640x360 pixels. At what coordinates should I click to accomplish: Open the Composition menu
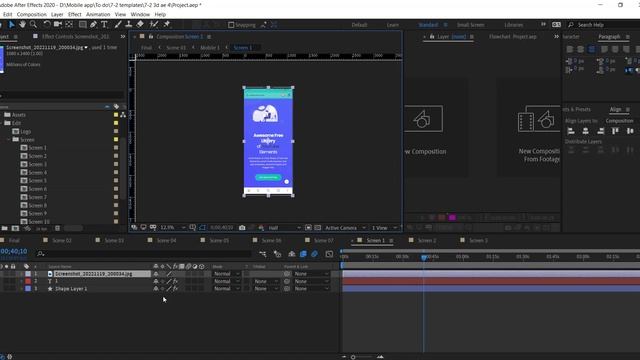point(31,14)
